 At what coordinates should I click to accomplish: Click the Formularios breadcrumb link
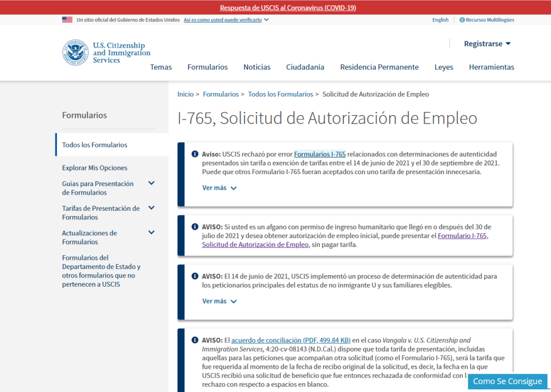(221, 94)
